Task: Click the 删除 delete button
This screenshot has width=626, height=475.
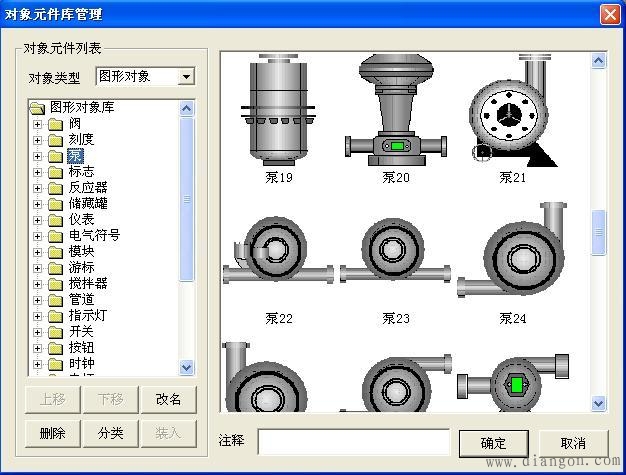Action: pos(52,433)
